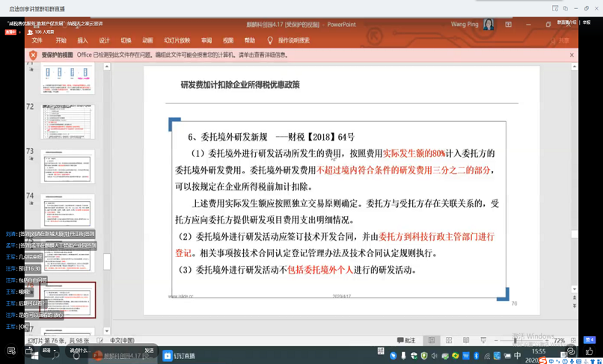Click the 发送 send button
Image resolution: width=603 pixels, height=364 pixels.
[149, 351]
